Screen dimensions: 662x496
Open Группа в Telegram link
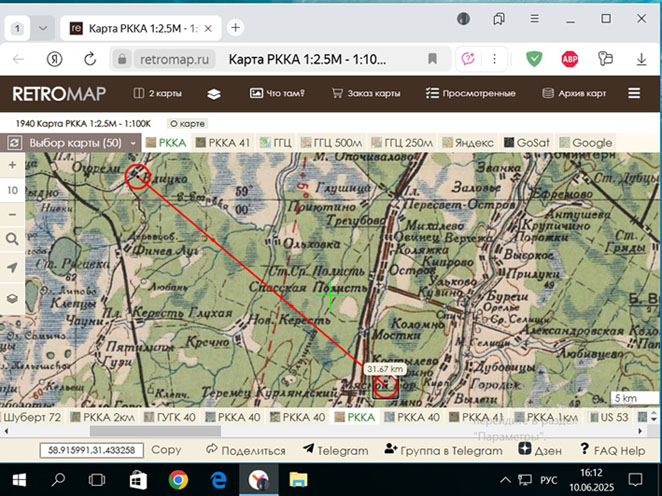pos(443,450)
